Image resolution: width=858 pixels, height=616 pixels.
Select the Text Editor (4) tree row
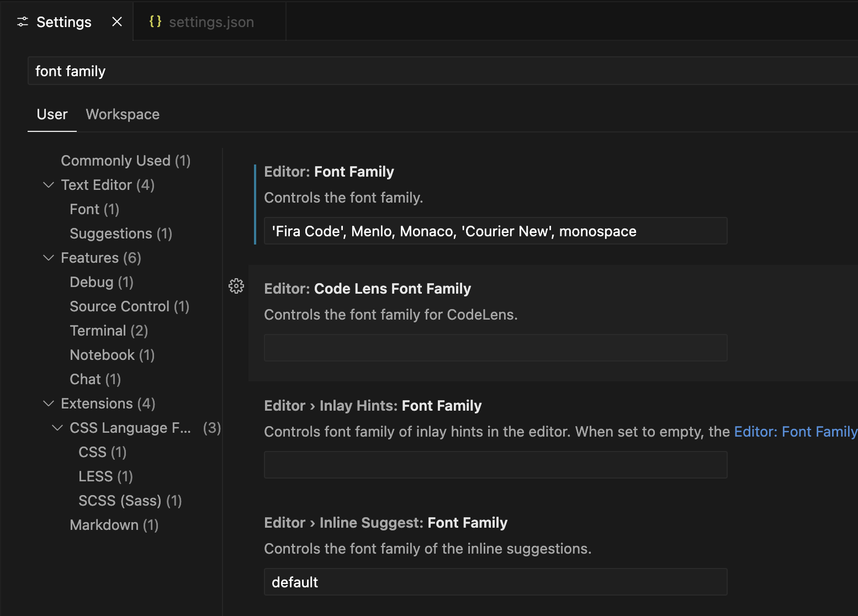[x=108, y=185]
